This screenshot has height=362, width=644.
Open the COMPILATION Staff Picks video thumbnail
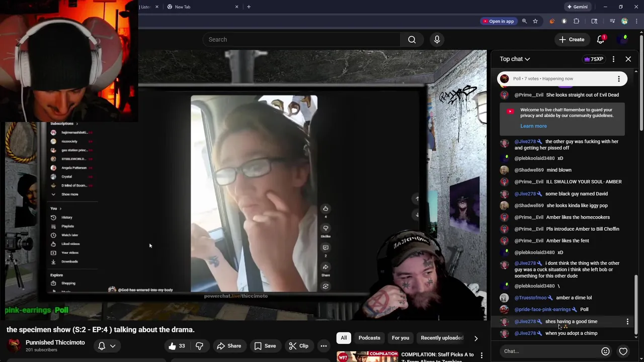click(367, 356)
